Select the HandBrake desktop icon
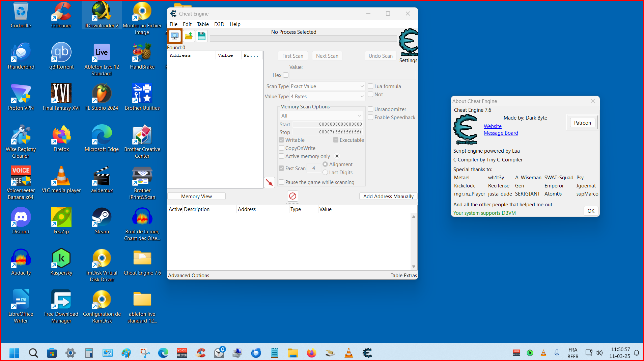644x361 pixels. pyautogui.click(x=142, y=56)
